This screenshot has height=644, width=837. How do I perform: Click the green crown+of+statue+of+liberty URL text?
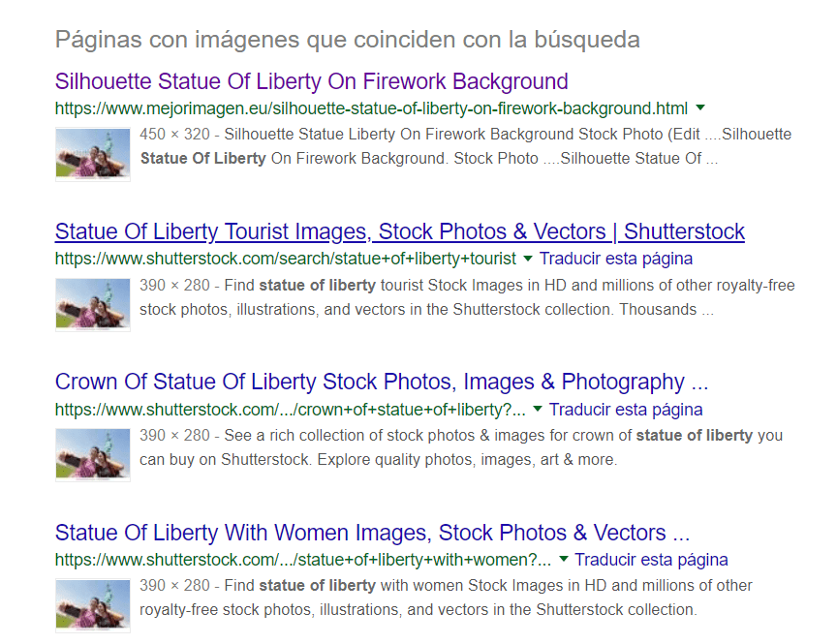pyautogui.click(x=291, y=410)
